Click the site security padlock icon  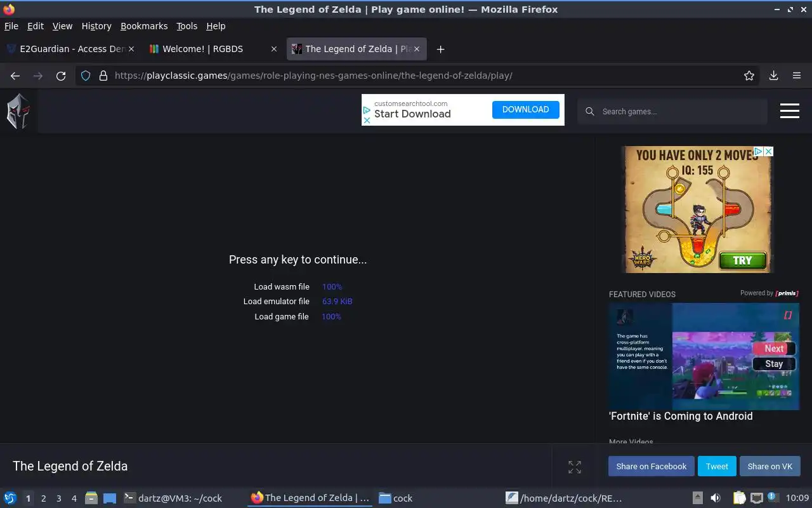pyautogui.click(x=103, y=76)
